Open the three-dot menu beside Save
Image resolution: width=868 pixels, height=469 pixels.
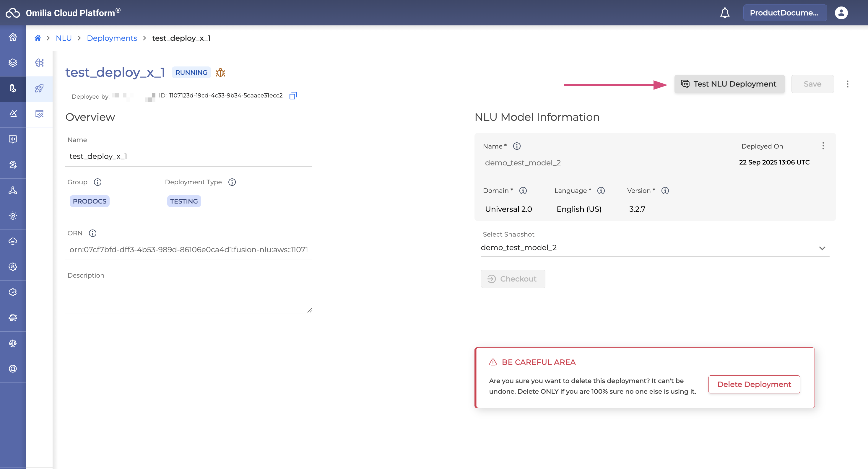pos(847,84)
